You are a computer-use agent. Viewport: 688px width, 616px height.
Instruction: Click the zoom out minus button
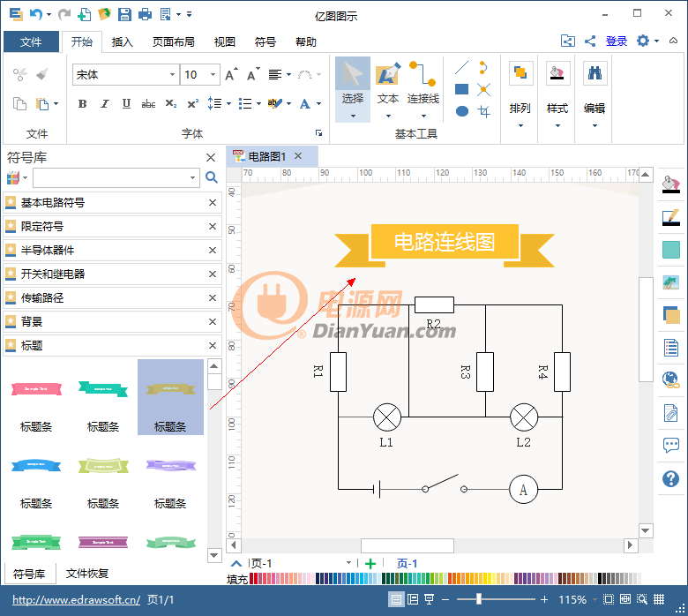tap(445, 599)
